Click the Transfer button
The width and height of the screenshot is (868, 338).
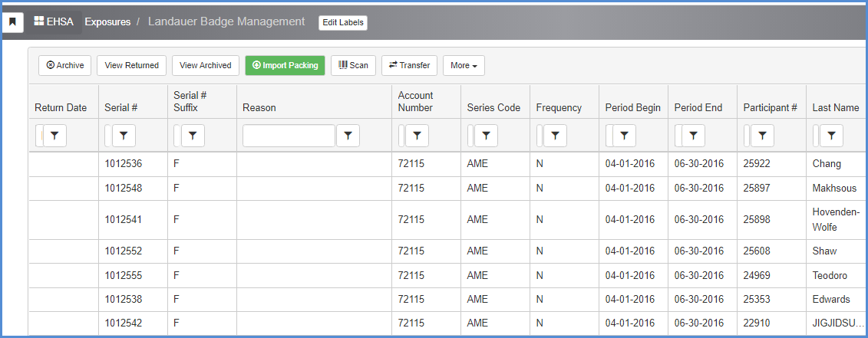[x=409, y=65]
